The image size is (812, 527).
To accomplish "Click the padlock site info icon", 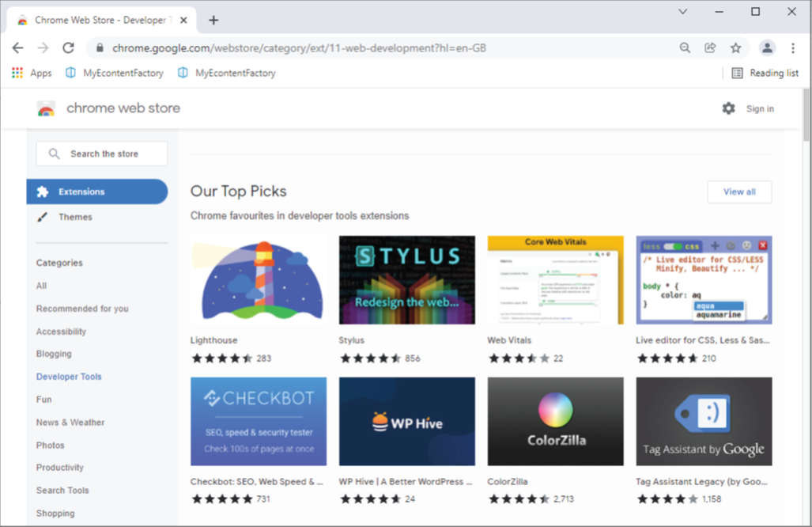I will (100, 48).
